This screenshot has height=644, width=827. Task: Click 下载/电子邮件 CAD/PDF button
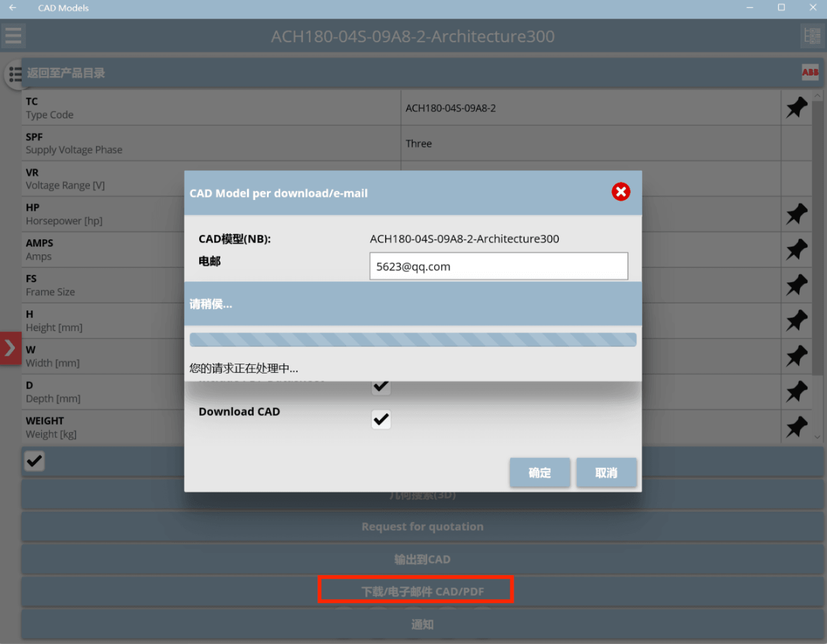[x=422, y=591]
